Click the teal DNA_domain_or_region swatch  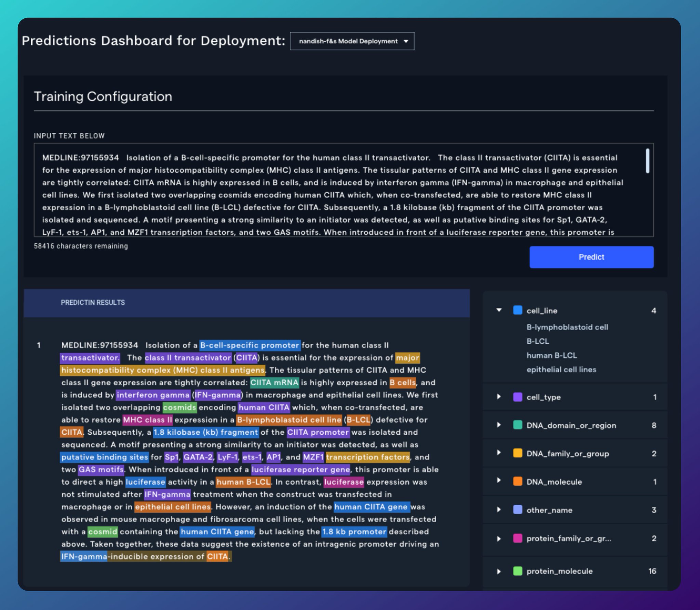tap(517, 425)
